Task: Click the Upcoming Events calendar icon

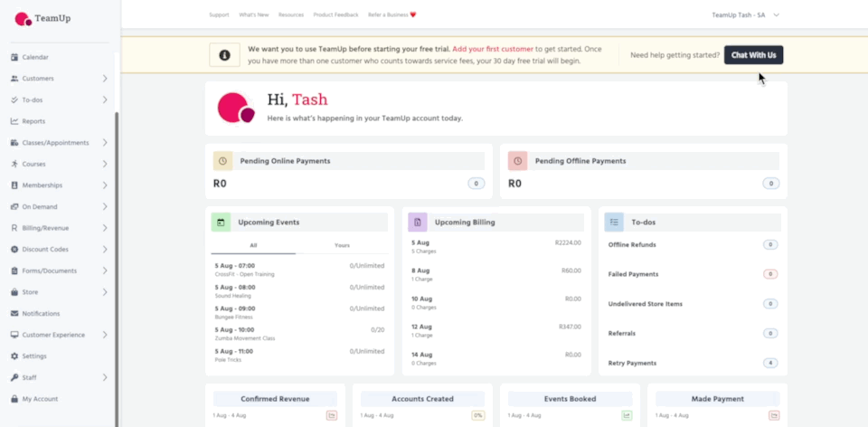Action: [222, 222]
